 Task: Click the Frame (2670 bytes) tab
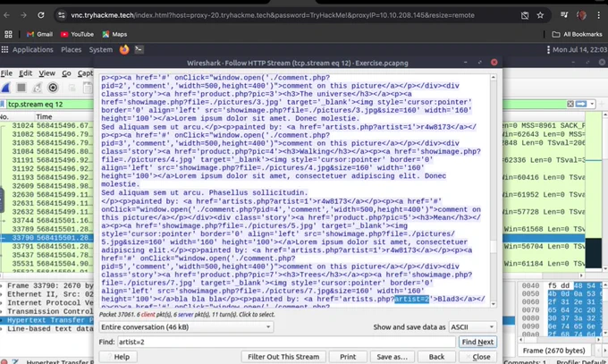coord(553,351)
